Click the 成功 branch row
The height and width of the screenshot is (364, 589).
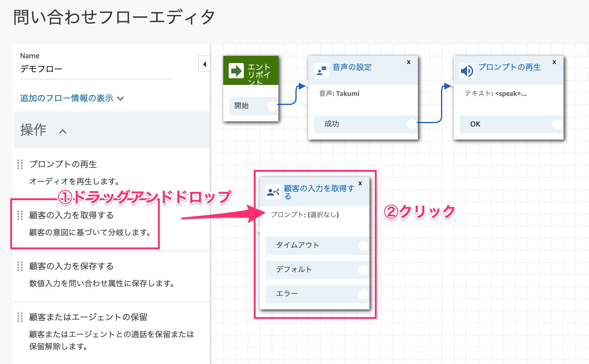coord(366,124)
